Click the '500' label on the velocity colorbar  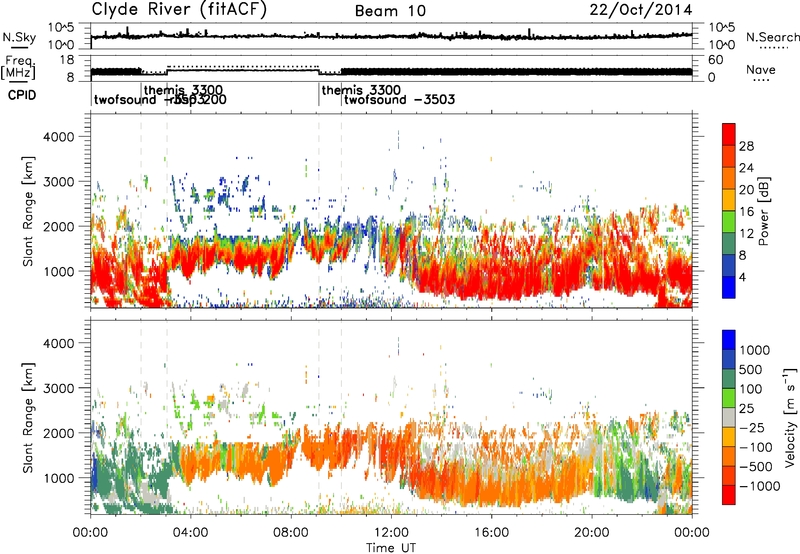[751, 369]
